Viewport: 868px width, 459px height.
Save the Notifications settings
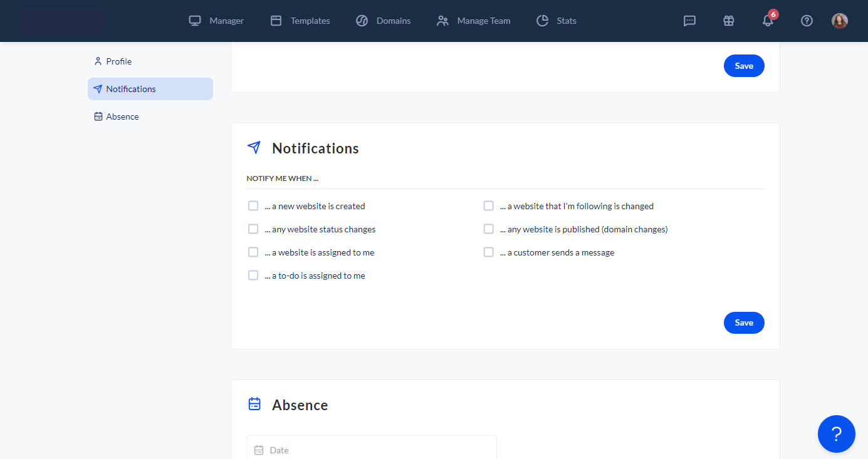743,322
